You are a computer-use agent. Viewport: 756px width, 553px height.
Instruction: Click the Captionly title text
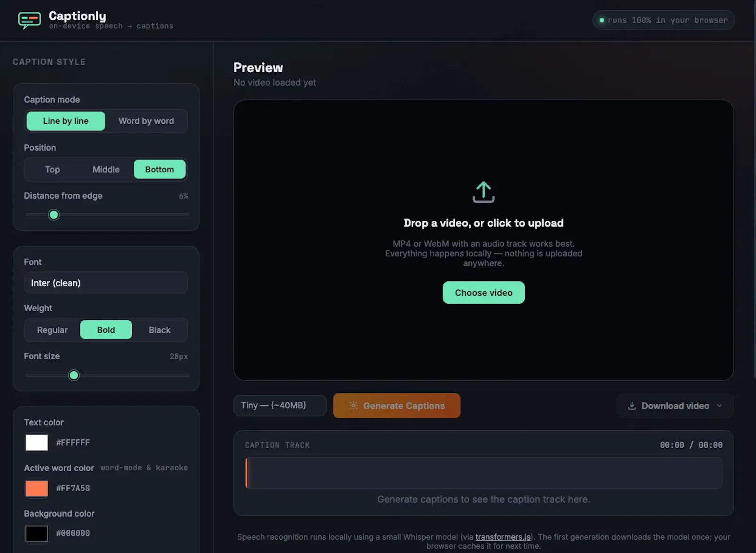[77, 16]
